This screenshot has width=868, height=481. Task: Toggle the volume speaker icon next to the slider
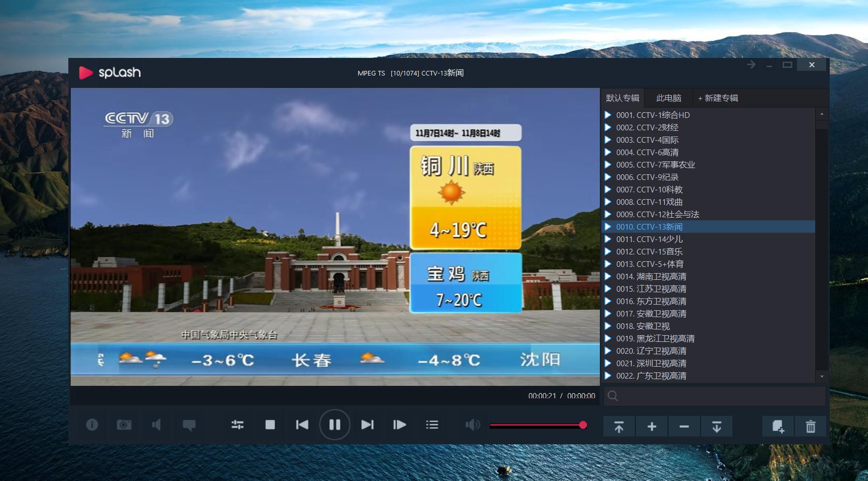click(472, 425)
